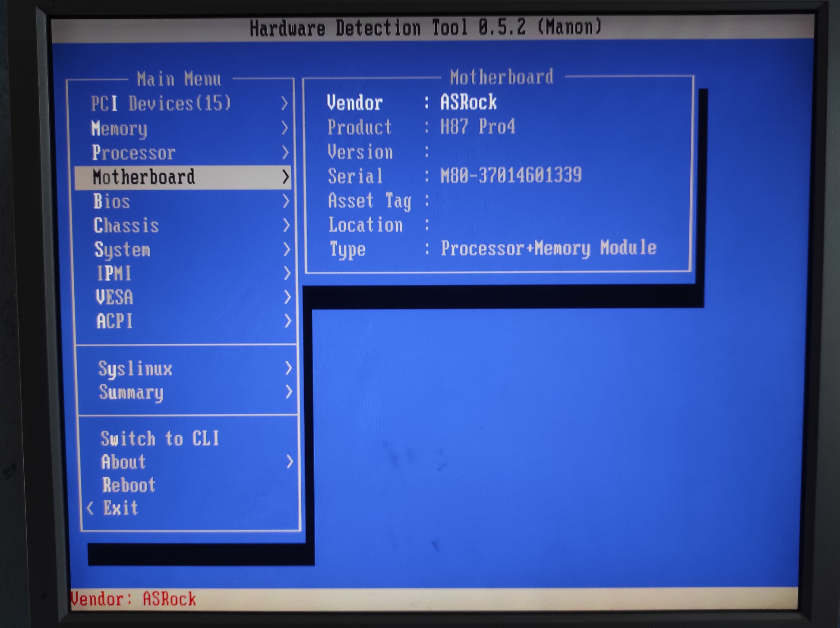Click the Serial number value
840x628 pixels.
coord(511,176)
